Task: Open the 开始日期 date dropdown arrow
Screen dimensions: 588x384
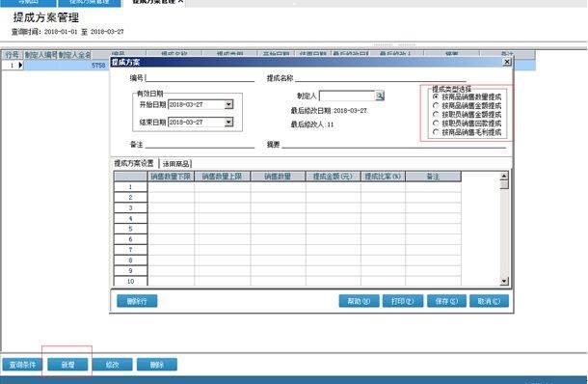Action: pos(228,104)
